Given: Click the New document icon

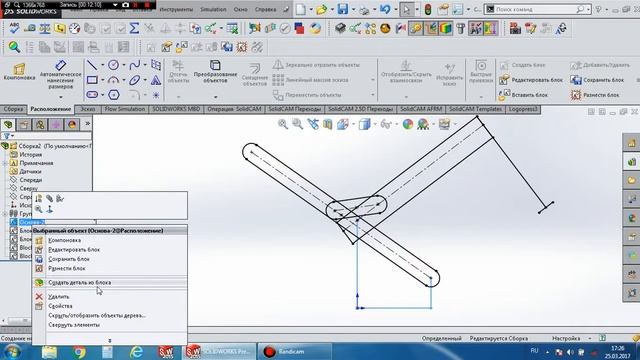Looking at the screenshot, I should point(300,9).
